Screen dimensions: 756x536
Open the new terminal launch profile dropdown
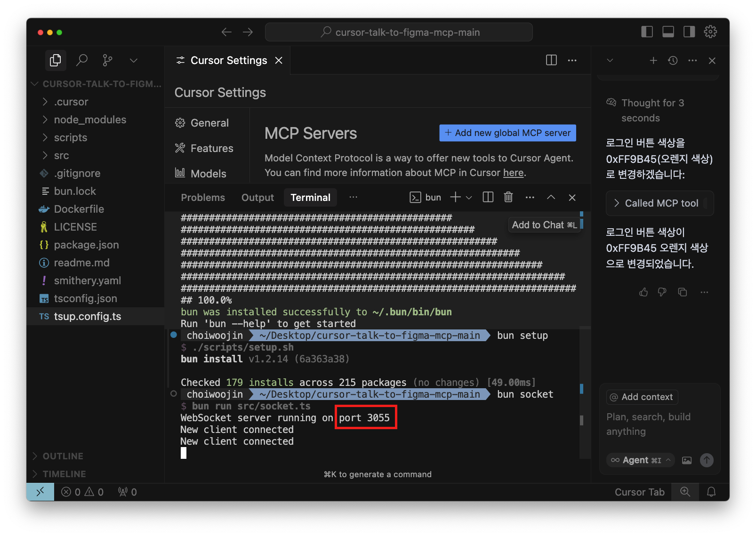click(469, 198)
